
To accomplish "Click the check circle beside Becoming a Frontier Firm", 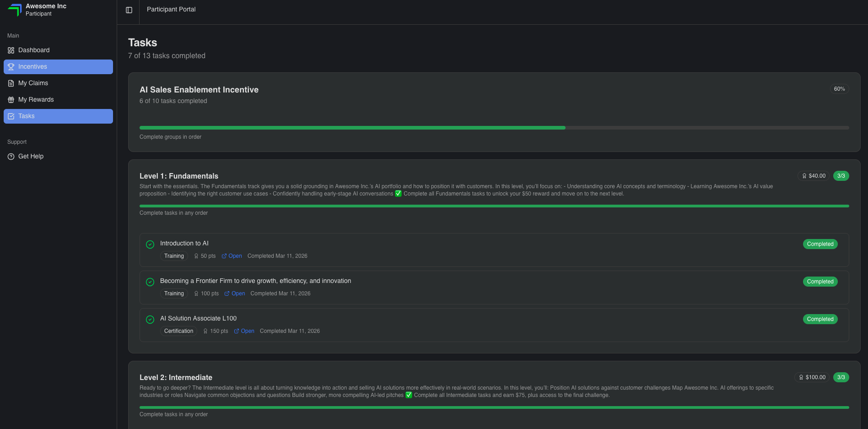I will click(x=150, y=282).
